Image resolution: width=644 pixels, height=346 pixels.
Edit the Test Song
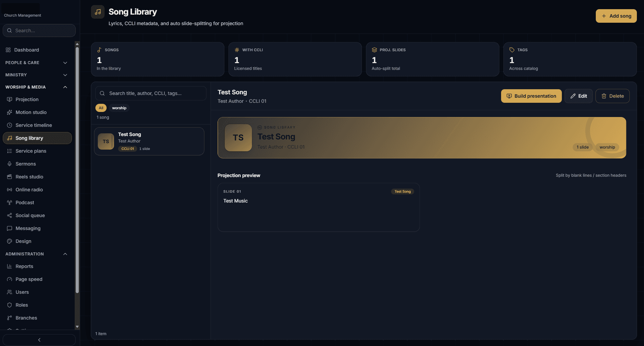pos(578,96)
